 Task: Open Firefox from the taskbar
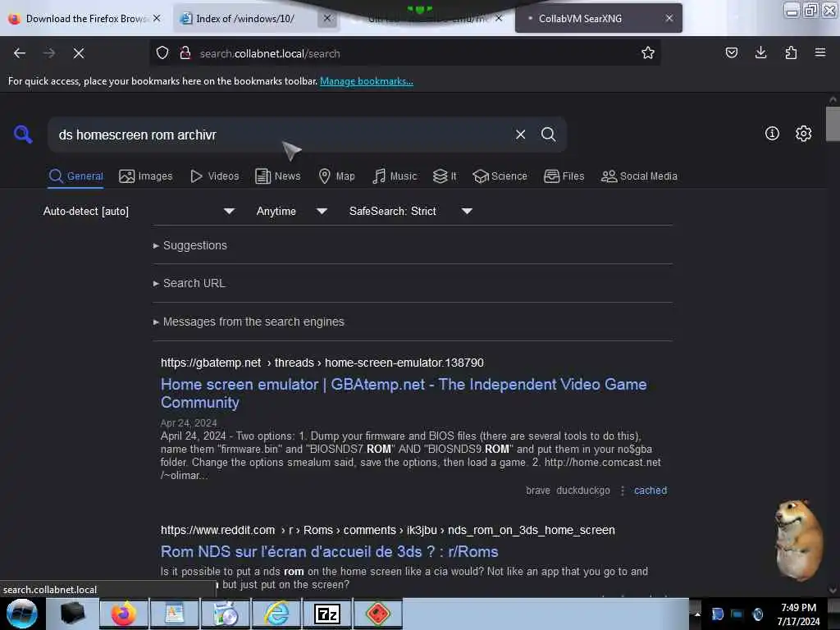click(x=123, y=614)
